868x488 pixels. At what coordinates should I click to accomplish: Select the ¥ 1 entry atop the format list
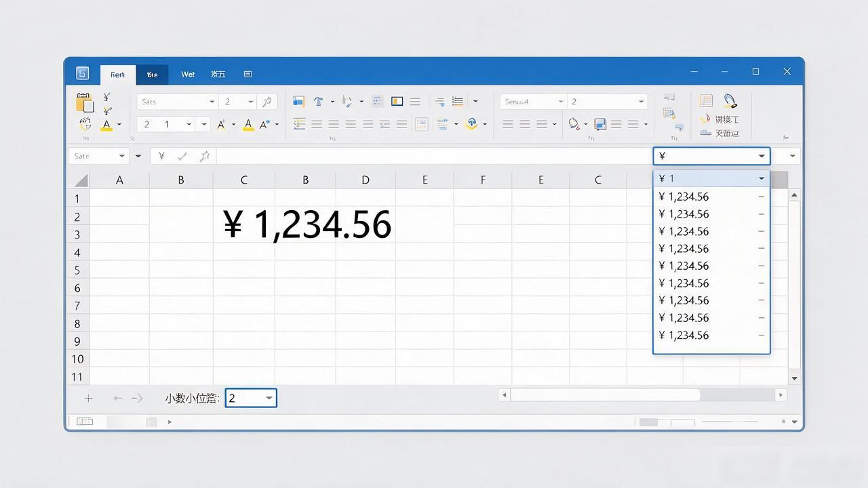coord(711,178)
